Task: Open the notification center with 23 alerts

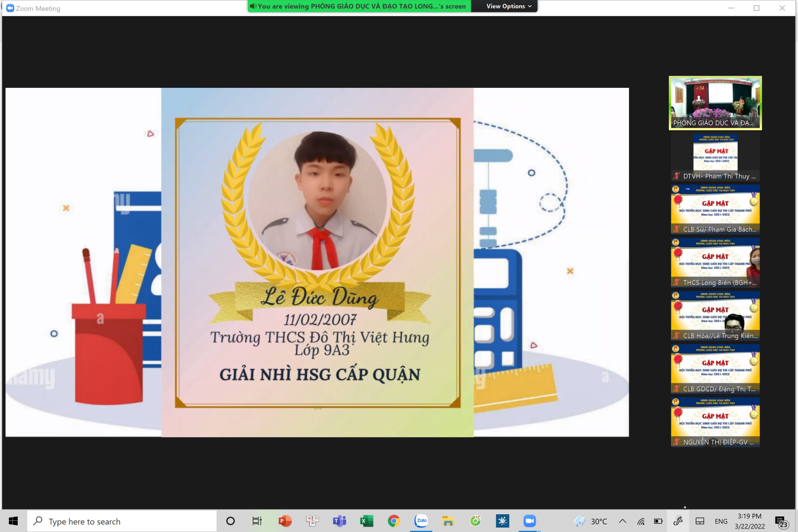Action: click(781, 521)
